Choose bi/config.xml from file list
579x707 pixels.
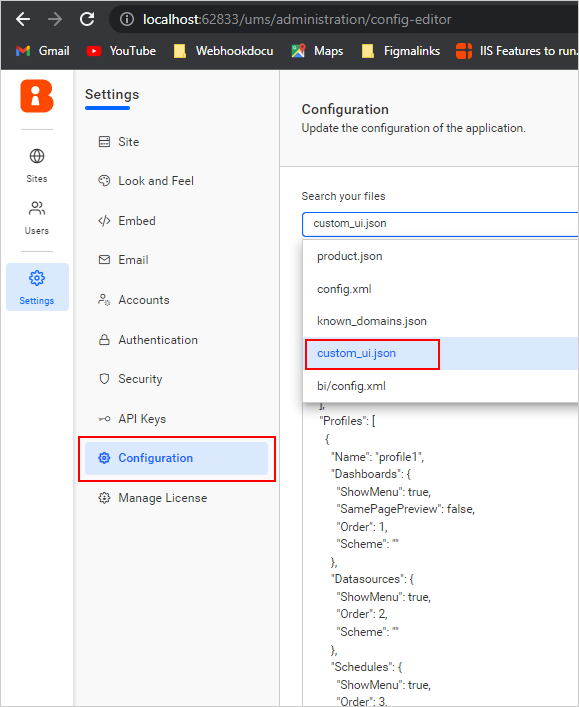(441, 386)
